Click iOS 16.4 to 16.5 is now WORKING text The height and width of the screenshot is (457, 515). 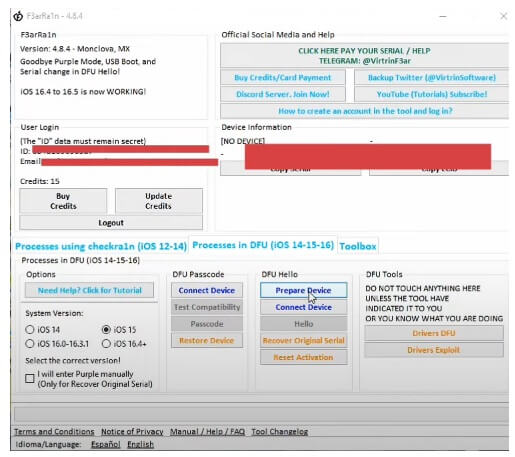pyautogui.click(x=83, y=92)
